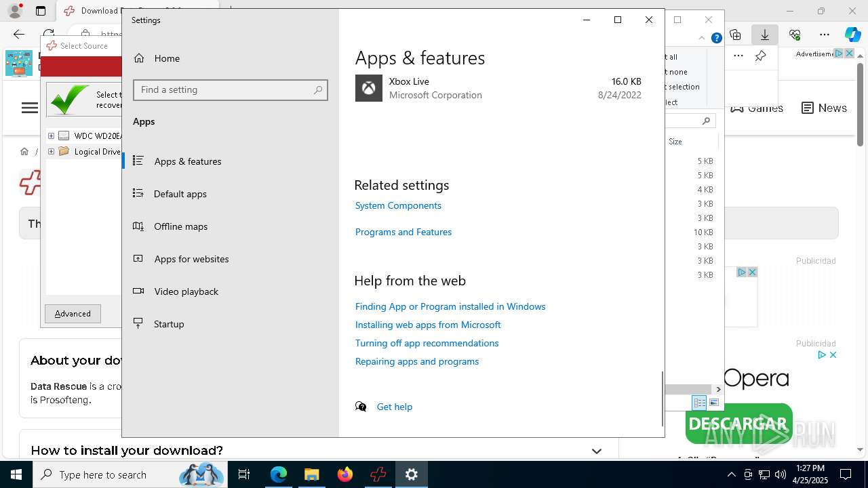Screen dimensions: 868x488
Task: Click browser Back arrow button
Action: (19, 34)
